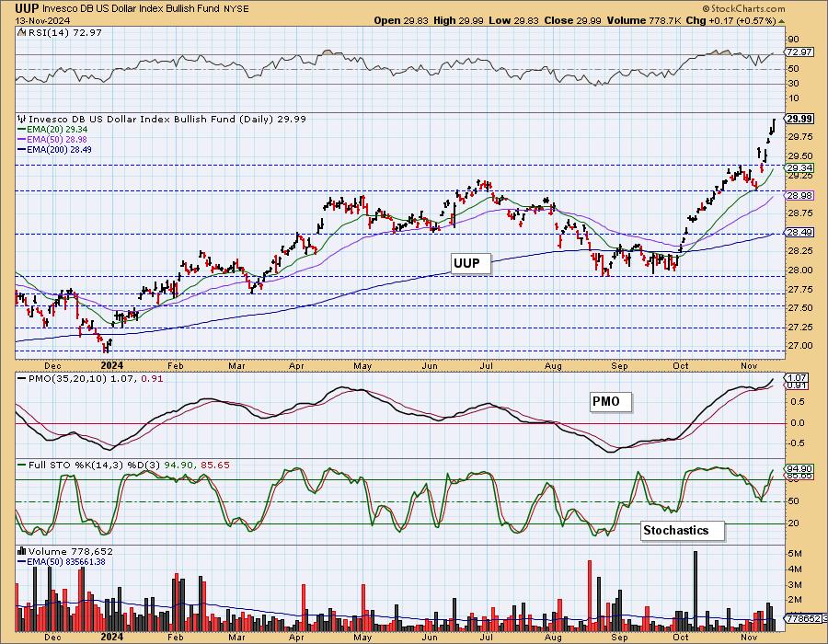The image size is (828, 644).
Task: Click the green Full STO legend swatch
Action: (22, 465)
